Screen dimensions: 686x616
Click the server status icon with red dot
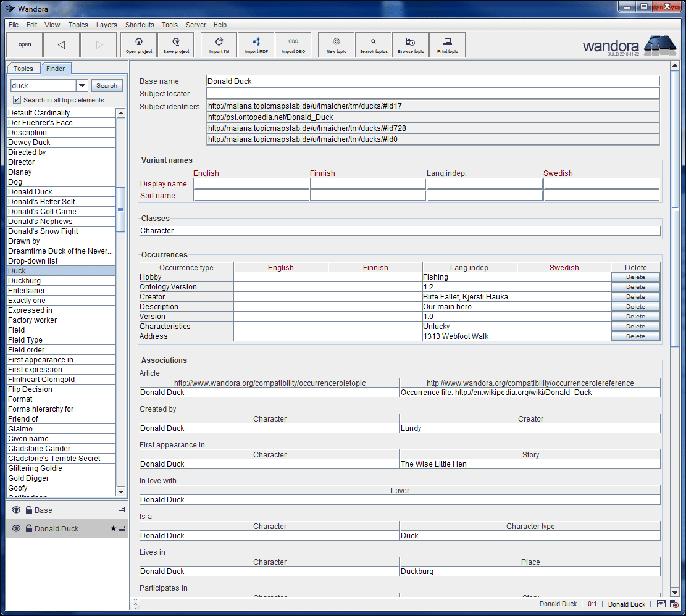(674, 604)
